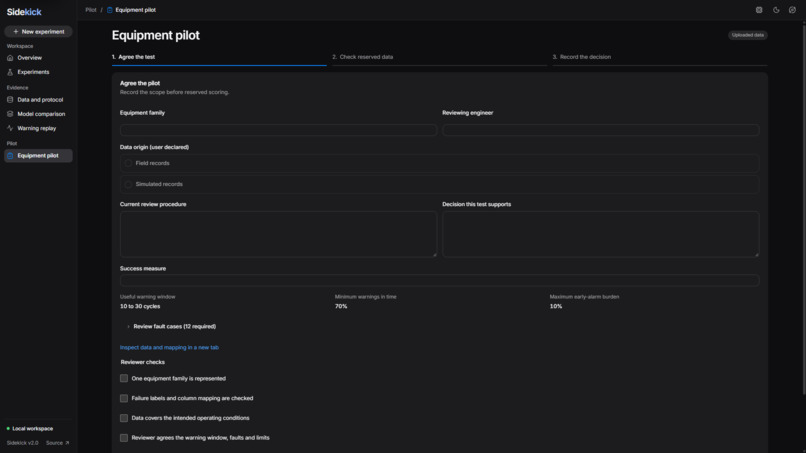Click the page vertical scrollbar
Screen dimensions: 806x453
pos(803,208)
